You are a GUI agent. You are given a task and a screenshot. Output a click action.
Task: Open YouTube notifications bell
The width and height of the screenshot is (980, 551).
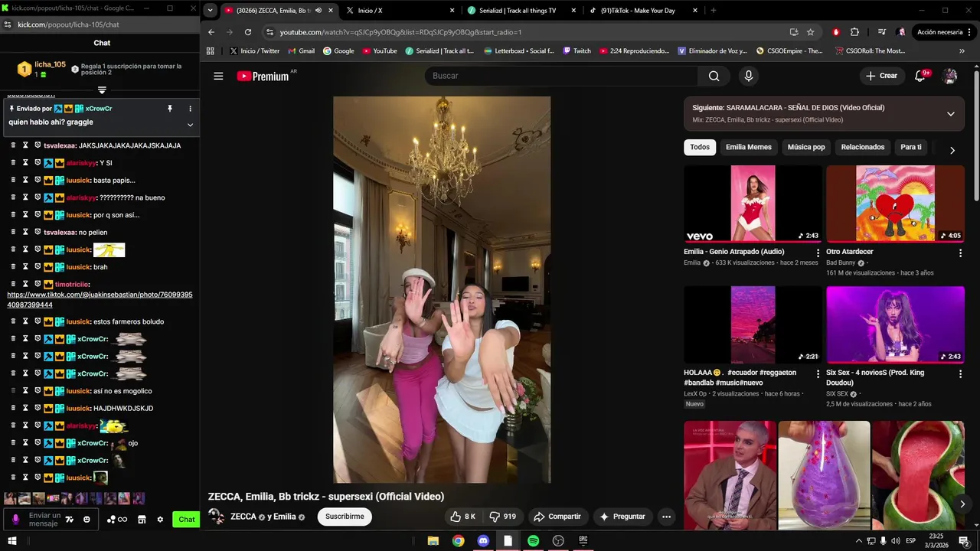pyautogui.click(x=921, y=76)
